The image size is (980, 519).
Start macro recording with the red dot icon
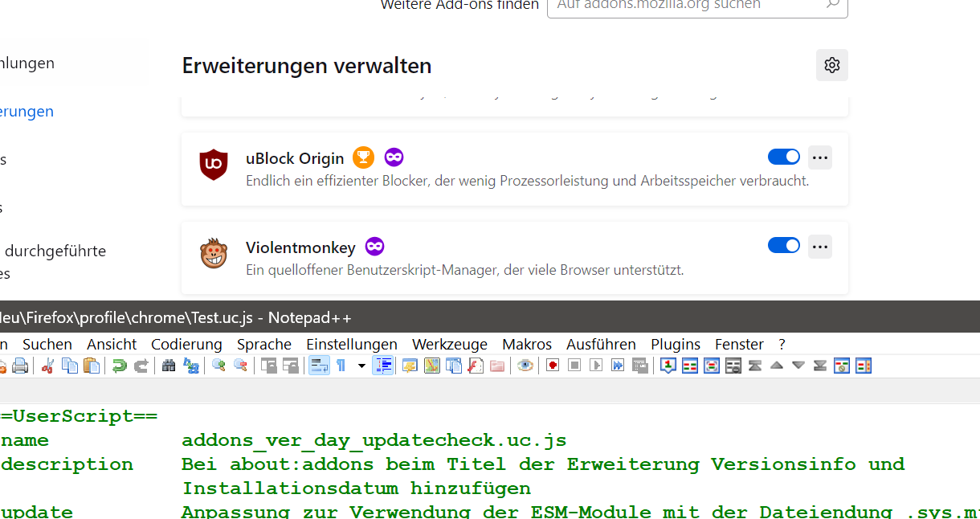click(x=553, y=366)
